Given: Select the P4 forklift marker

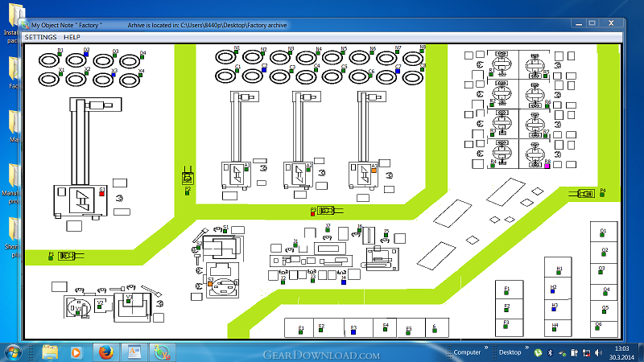Looking at the screenshot, I should [602, 194].
